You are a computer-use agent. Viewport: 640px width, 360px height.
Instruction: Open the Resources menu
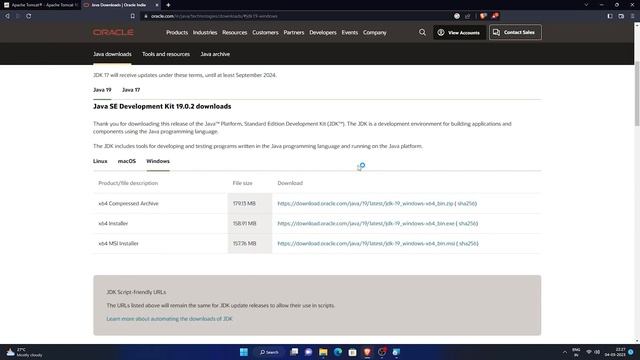(234, 32)
